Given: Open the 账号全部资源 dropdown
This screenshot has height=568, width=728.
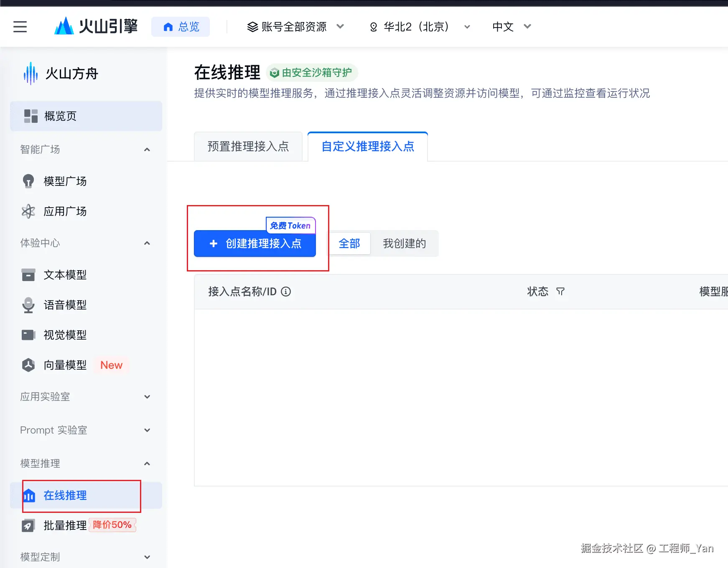Looking at the screenshot, I should coord(295,27).
